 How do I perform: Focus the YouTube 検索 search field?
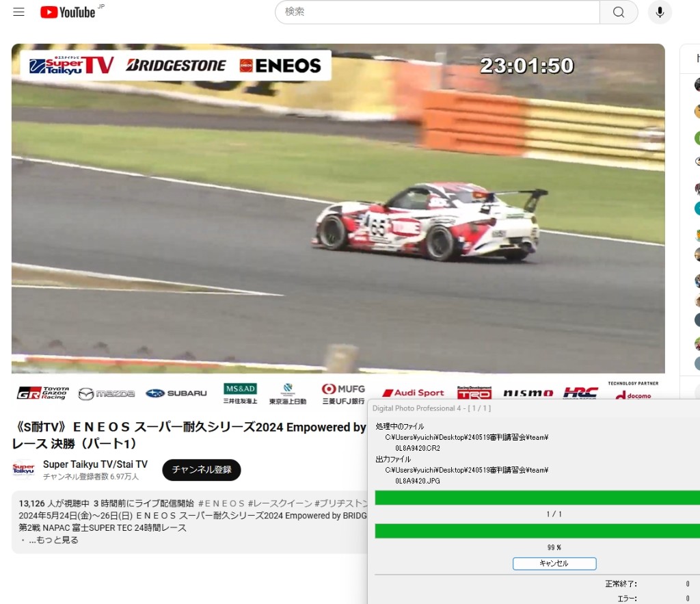[x=437, y=12]
